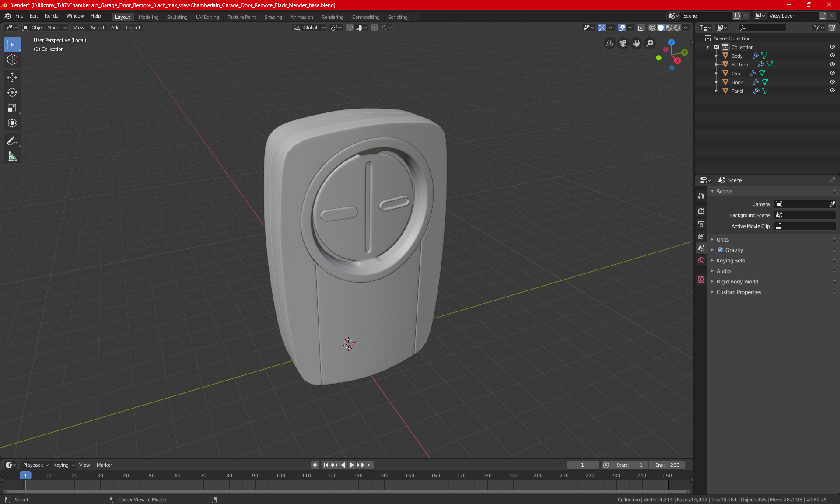Click the eyedropper next to Camera field
This screenshot has height=504, width=840.
tap(832, 204)
